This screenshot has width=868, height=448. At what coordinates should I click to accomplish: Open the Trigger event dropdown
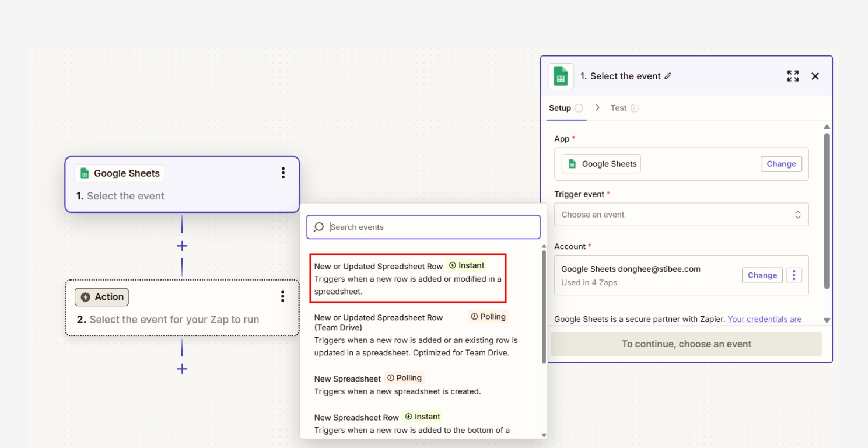[681, 215]
